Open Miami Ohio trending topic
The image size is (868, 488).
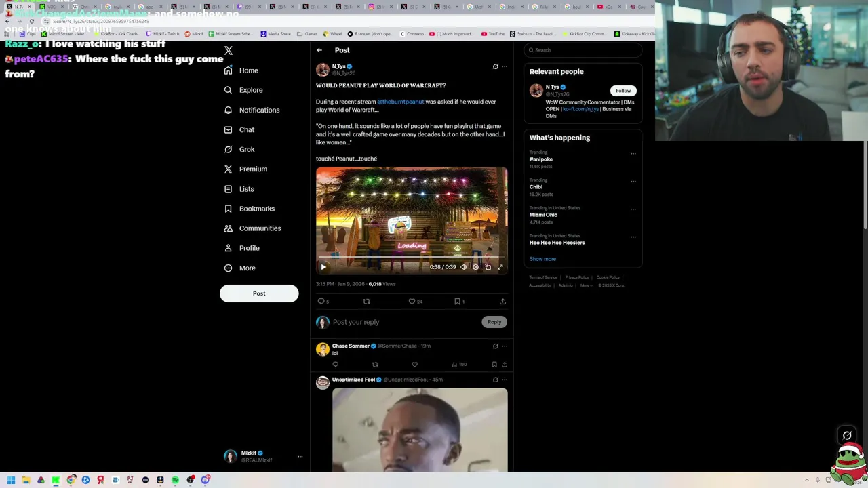543,215
